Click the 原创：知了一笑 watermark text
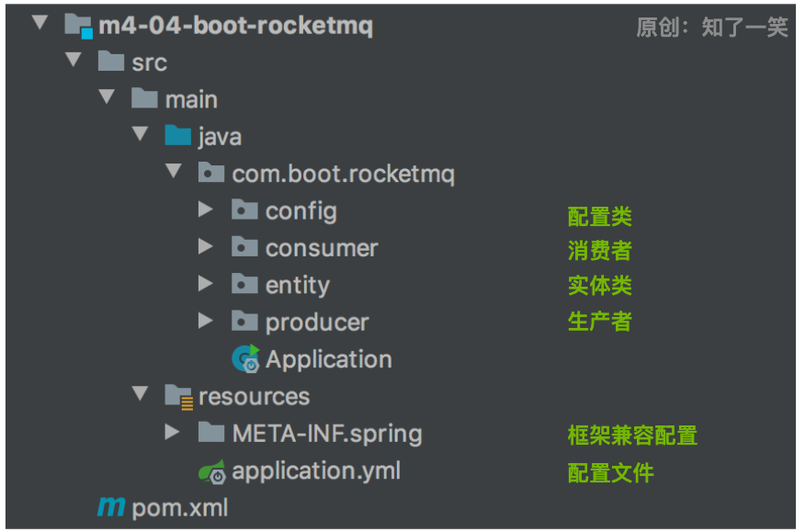This screenshot has width=805, height=532. point(715,27)
